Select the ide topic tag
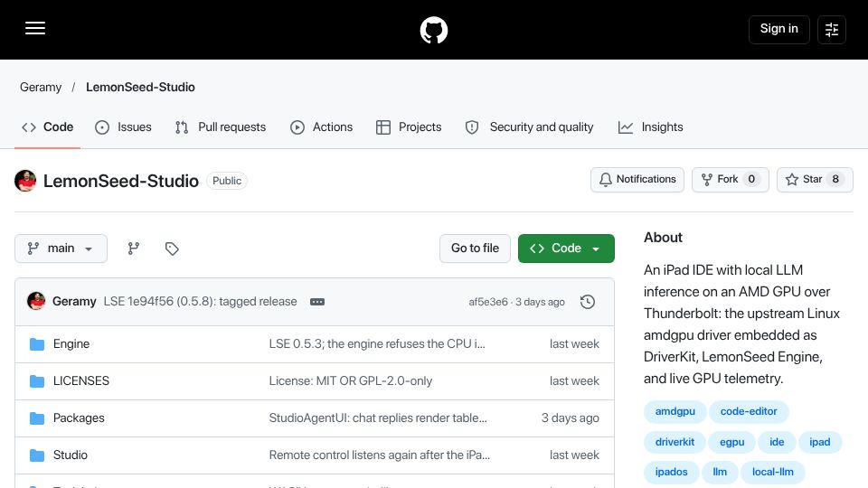This screenshot has height=488, width=868. click(777, 442)
